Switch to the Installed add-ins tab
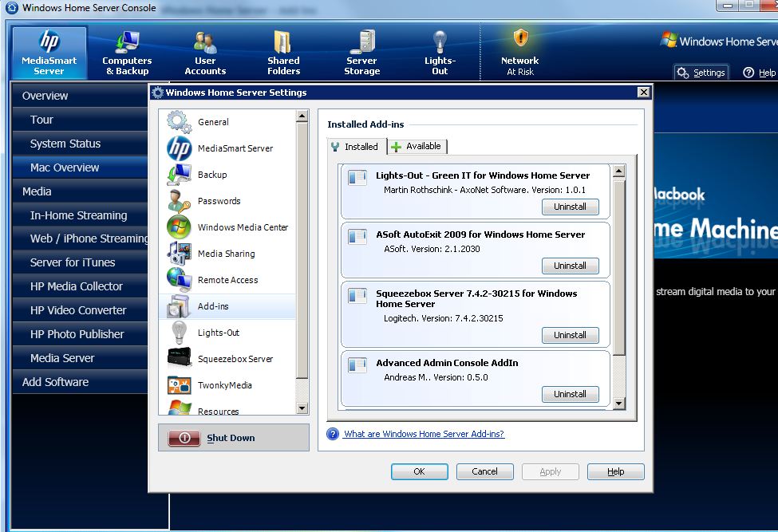 (355, 147)
